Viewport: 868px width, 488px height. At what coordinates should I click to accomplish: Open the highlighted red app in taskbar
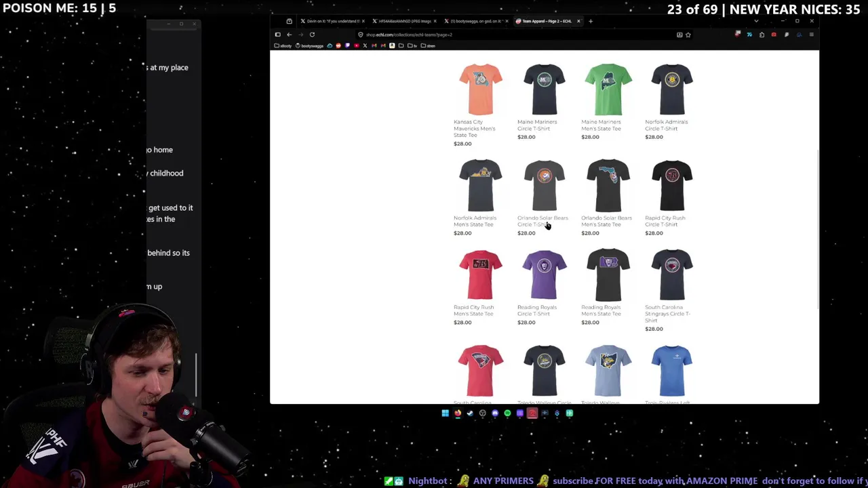(x=532, y=413)
